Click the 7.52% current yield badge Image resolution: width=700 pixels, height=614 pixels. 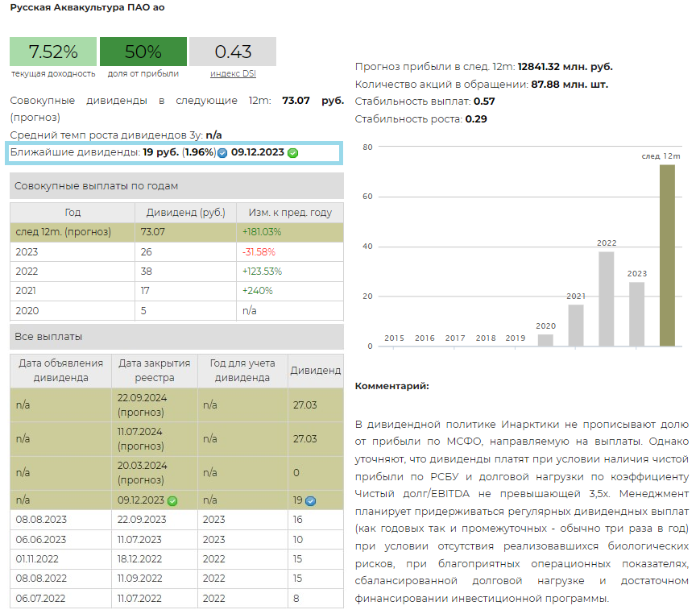coord(53,52)
